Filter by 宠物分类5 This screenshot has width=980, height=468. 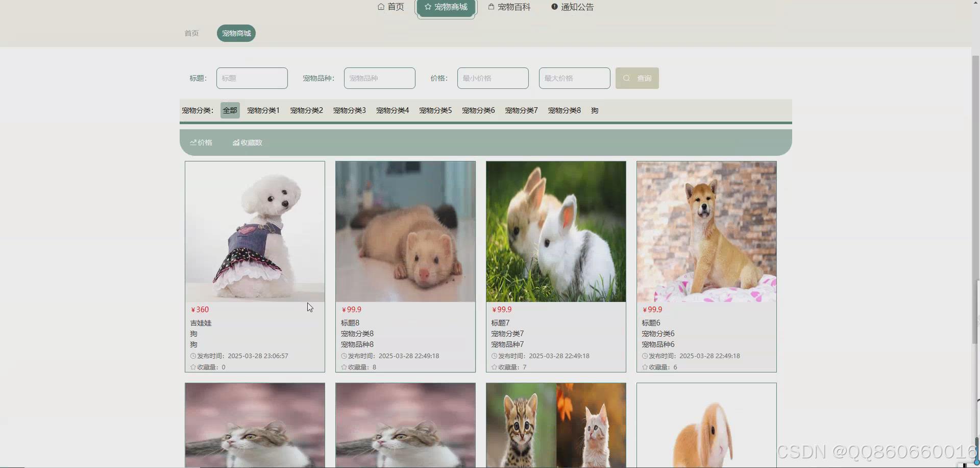click(435, 110)
